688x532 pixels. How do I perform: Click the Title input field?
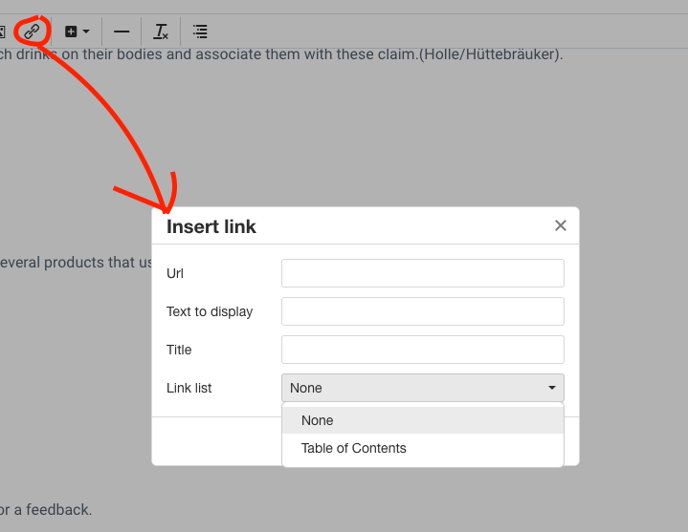[x=422, y=349]
